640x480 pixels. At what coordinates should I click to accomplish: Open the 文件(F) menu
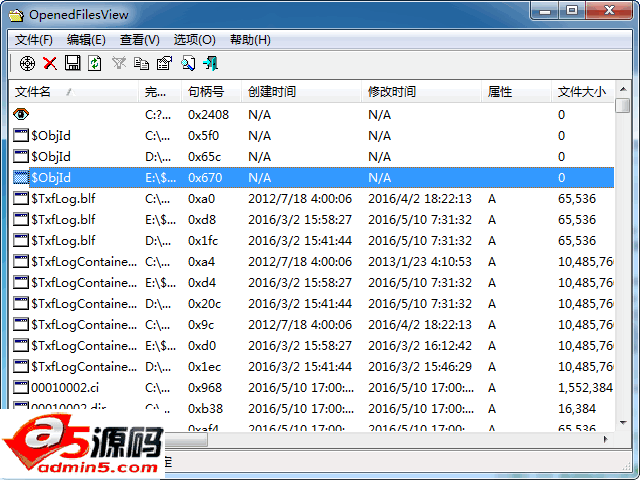click(34, 40)
